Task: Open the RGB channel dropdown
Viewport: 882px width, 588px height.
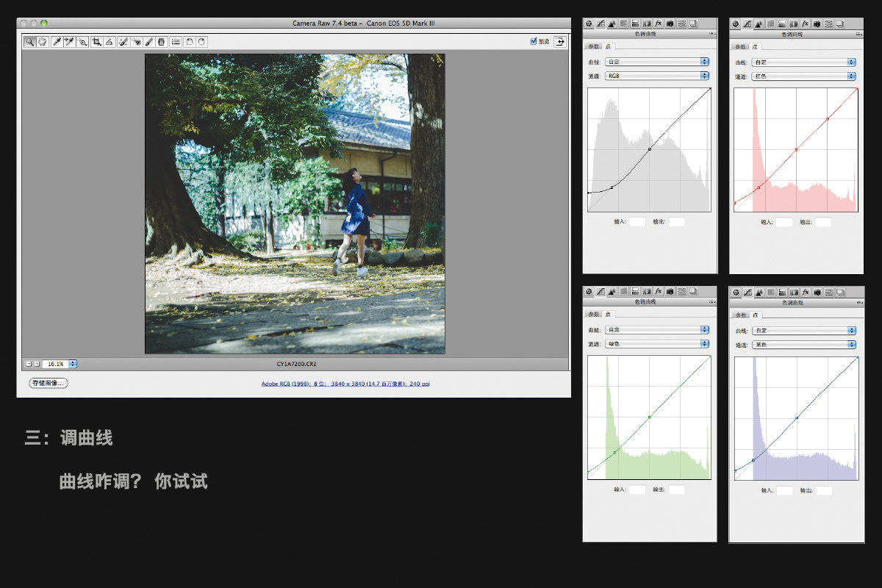Action: coord(656,76)
